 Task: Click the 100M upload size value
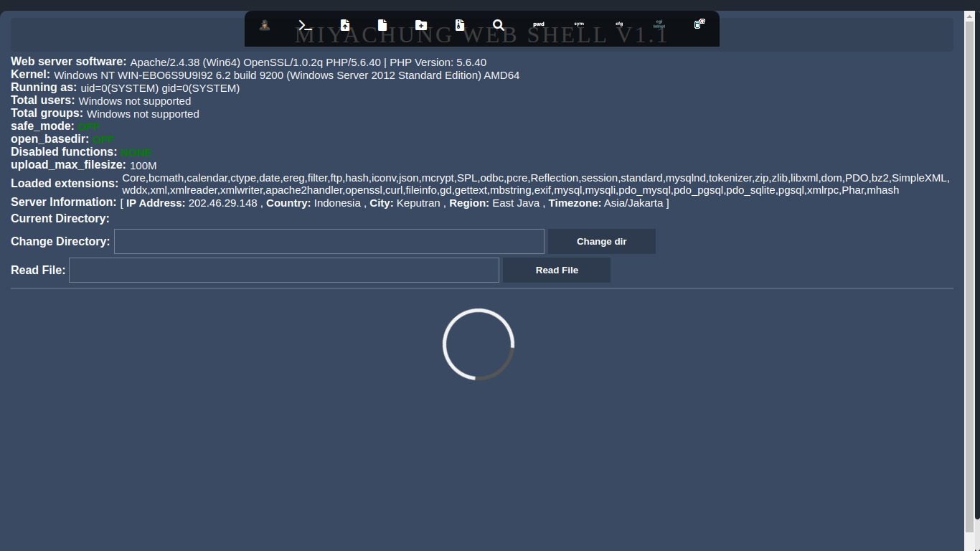point(143,166)
